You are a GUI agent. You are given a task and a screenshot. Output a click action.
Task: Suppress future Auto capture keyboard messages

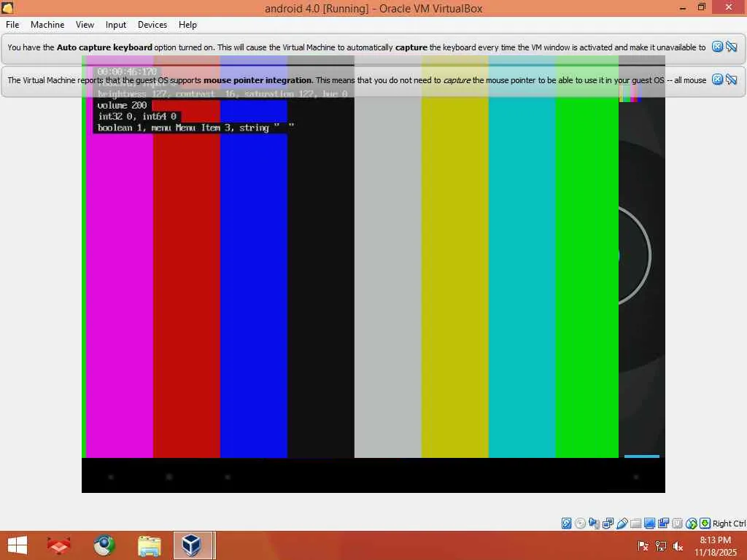click(x=731, y=47)
